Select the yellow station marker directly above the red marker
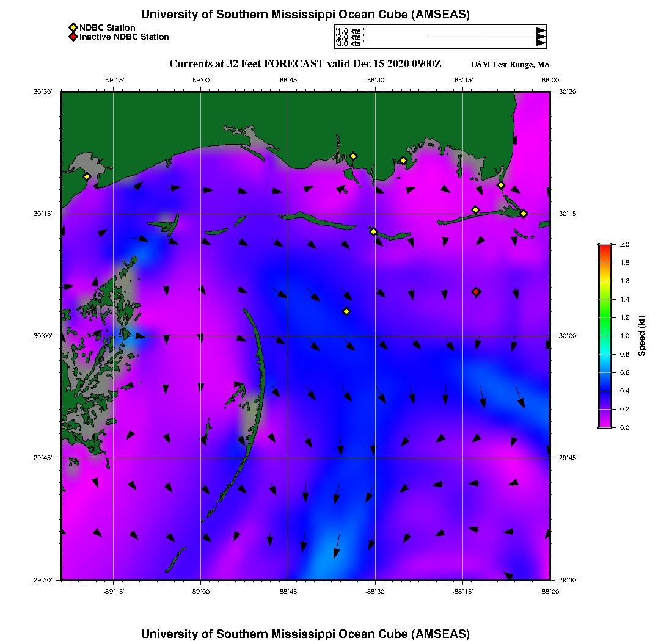672x641 pixels. (475, 210)
